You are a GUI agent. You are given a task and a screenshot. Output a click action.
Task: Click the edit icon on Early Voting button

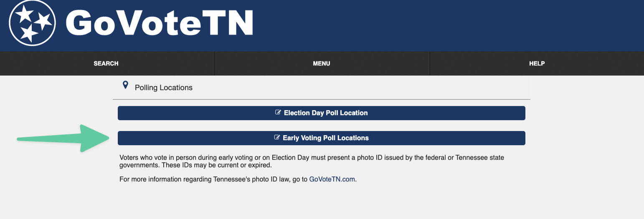tap(277, 138)
